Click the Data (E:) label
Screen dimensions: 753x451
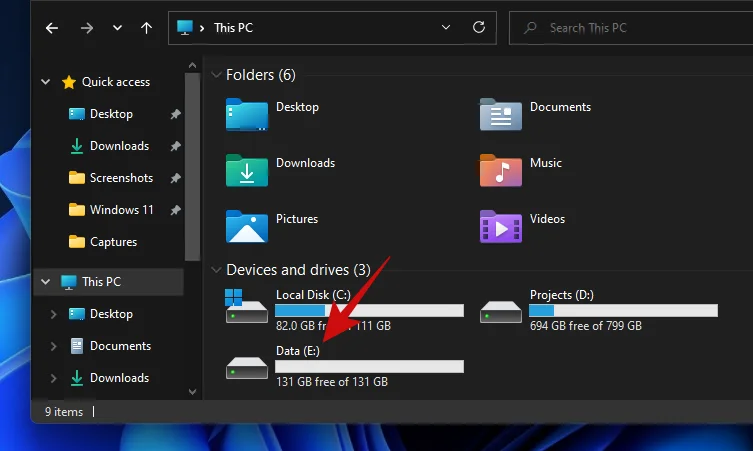pos(298,351)
